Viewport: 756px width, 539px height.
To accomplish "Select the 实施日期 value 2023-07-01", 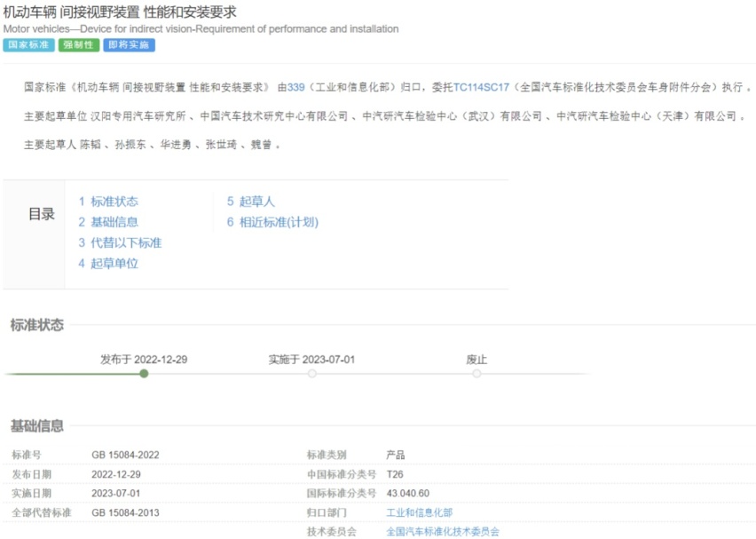I will [115, 493].
